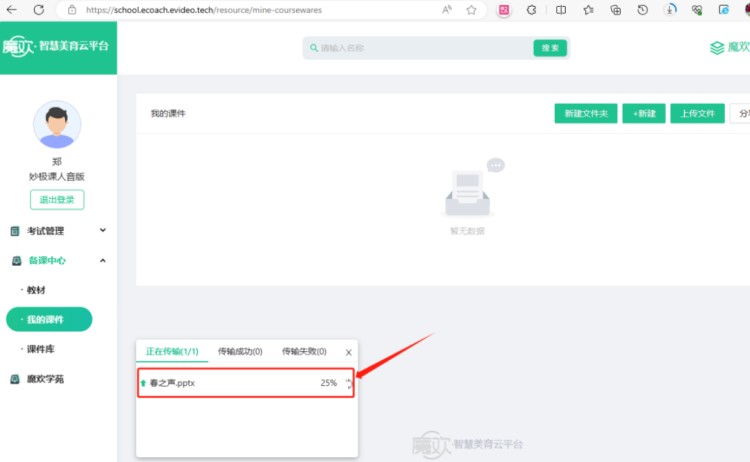Click the 魔欢学苑 sidebar icon

(15, 379)
